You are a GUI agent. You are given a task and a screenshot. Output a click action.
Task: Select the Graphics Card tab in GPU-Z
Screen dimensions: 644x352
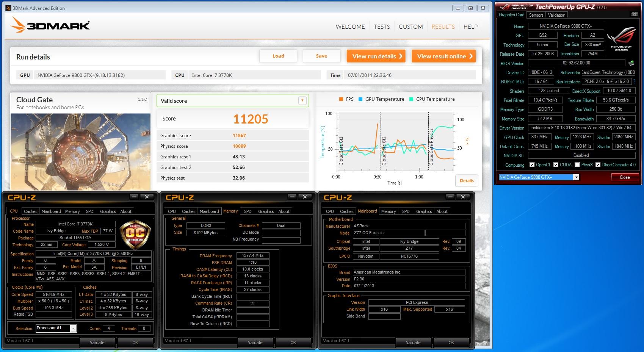click(511, 15)
